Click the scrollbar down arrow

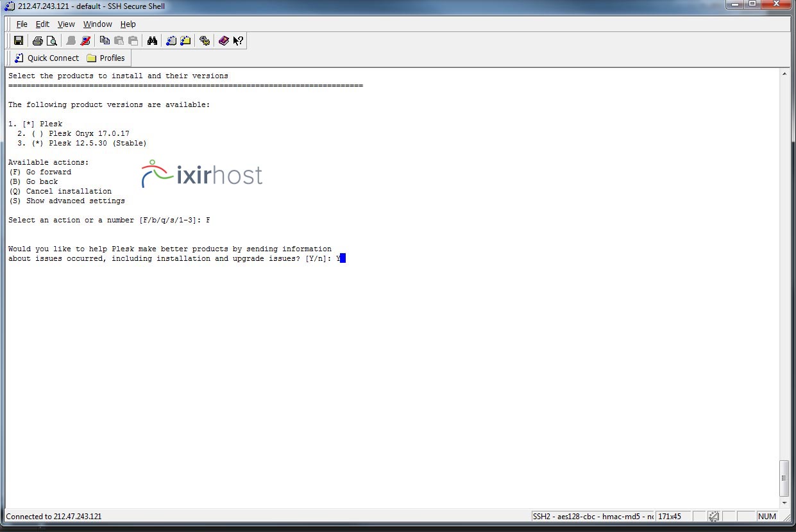(785, 503)
